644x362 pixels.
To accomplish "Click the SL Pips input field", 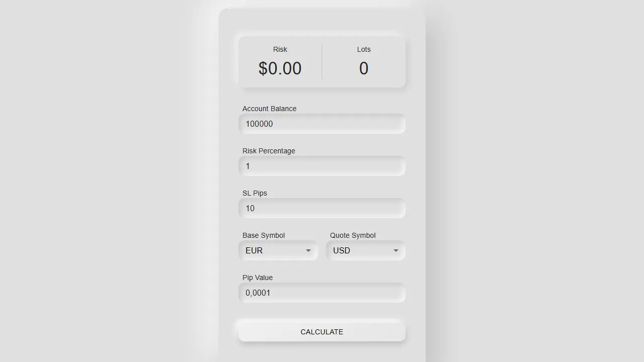I will (x=322, y=208).
